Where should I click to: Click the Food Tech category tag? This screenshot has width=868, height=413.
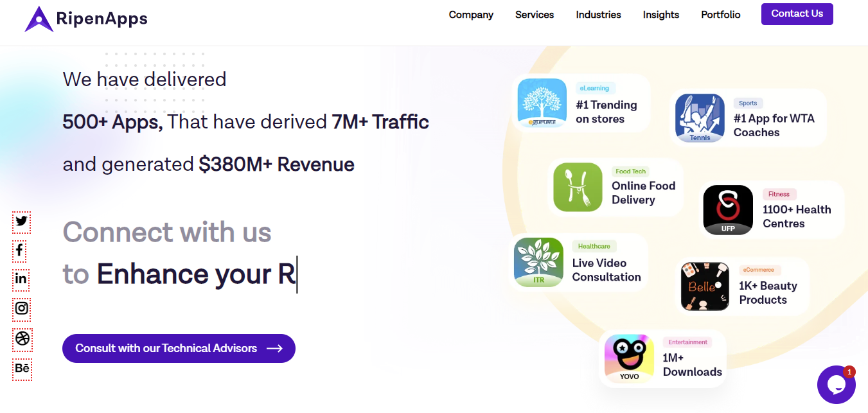click(x=630, y=171)
